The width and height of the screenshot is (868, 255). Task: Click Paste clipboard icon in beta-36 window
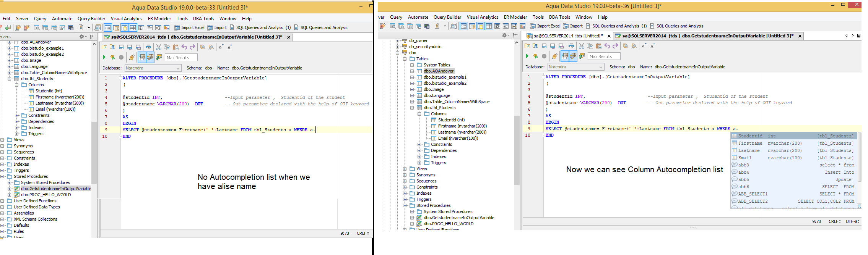pyautogui.click(x=598, y=46)
